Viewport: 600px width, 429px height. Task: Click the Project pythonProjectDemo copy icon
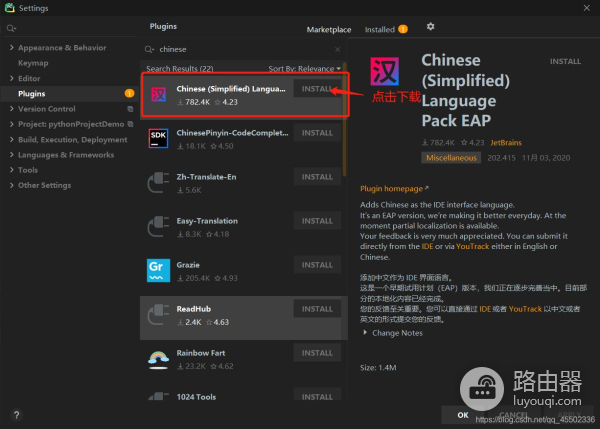click(x=130, y=124)
